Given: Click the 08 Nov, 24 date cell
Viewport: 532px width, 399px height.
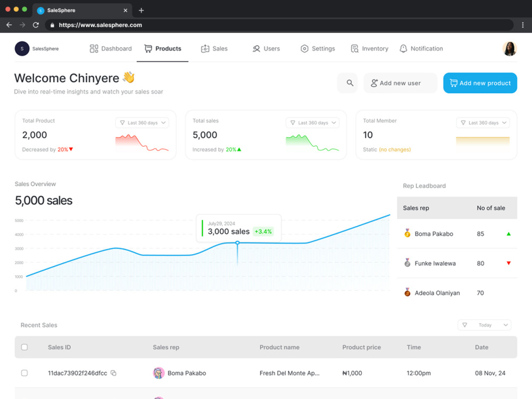Looking at the screenshot, I should (490, 373).
